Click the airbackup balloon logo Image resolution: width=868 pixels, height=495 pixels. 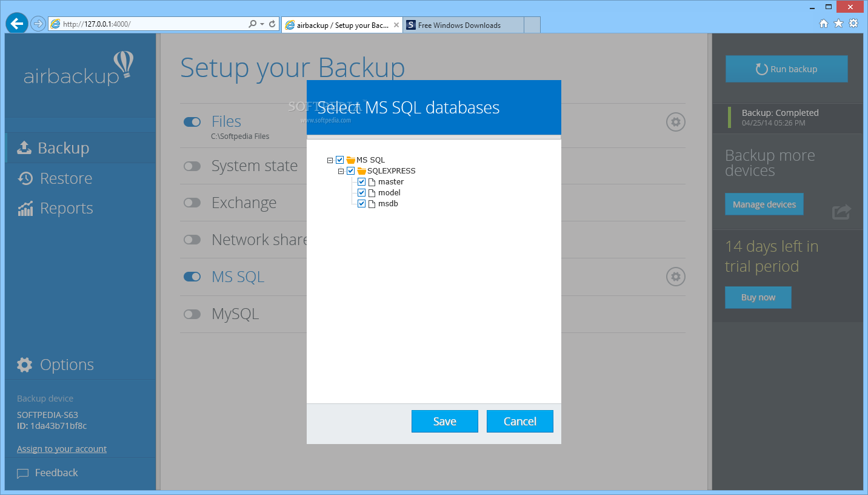click(124, 65)
